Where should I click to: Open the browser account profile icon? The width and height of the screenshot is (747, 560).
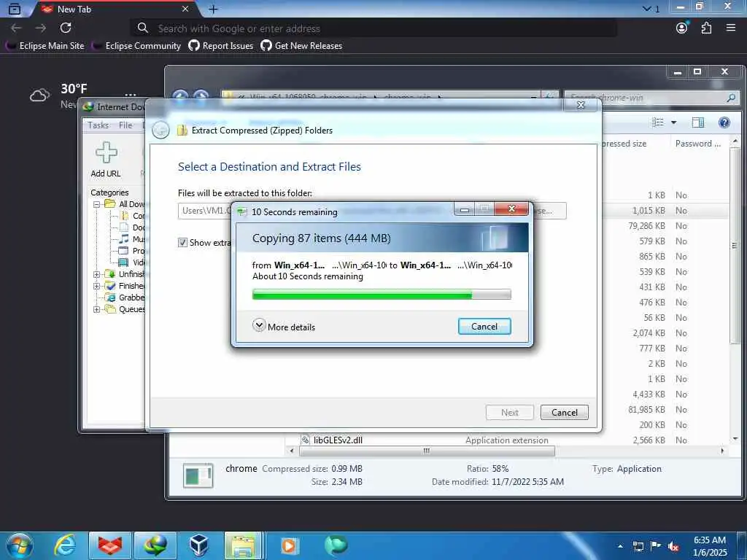(x=682, y=28)
